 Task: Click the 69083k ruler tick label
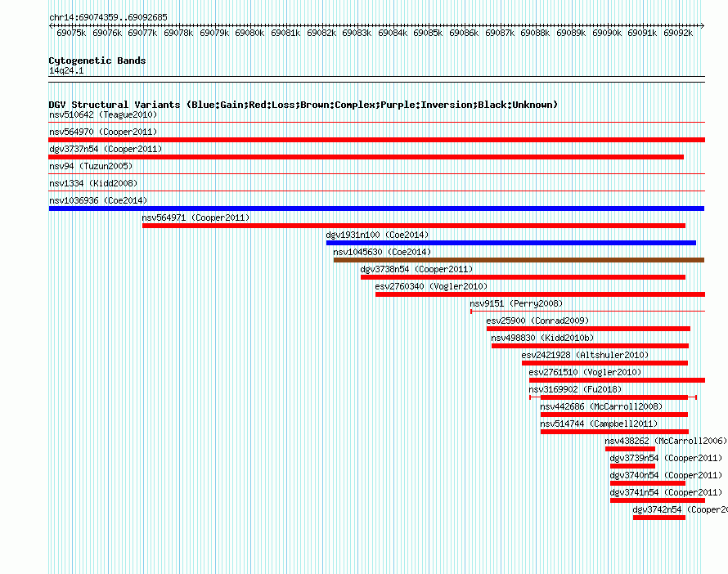click(x=357, y=33)
